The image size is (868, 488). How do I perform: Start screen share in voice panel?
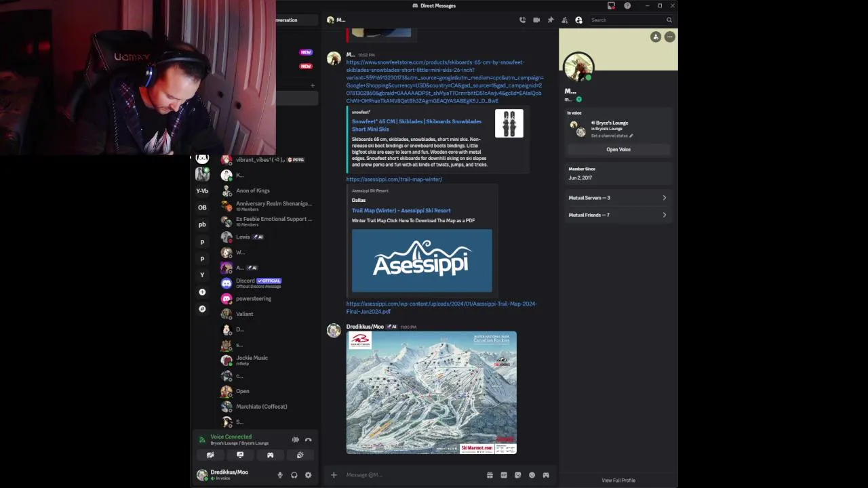[240, 455]
